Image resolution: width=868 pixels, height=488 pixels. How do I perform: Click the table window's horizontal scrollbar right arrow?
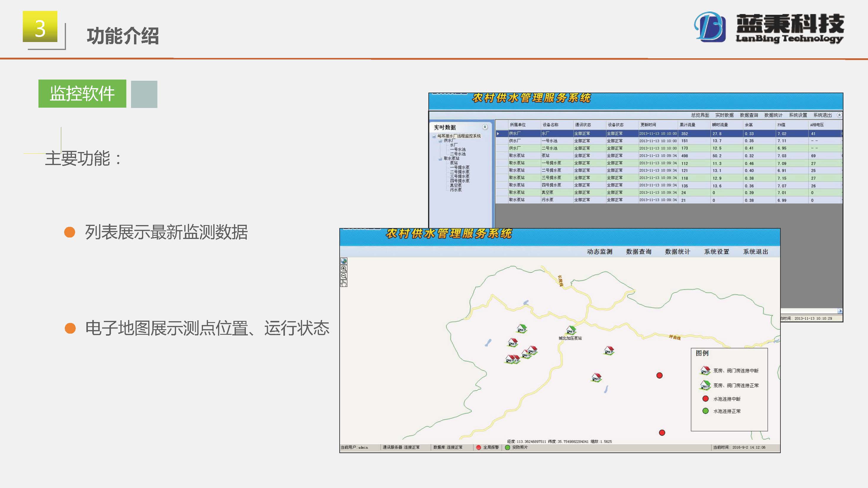[840, 311]
